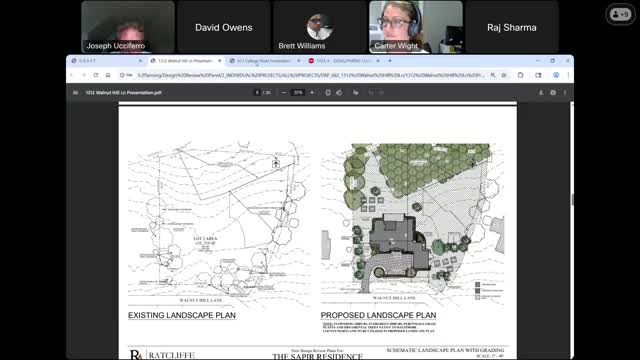Screen dimensions: 640x360
Task: Open a new browser tab
Action: pos(390,61)
